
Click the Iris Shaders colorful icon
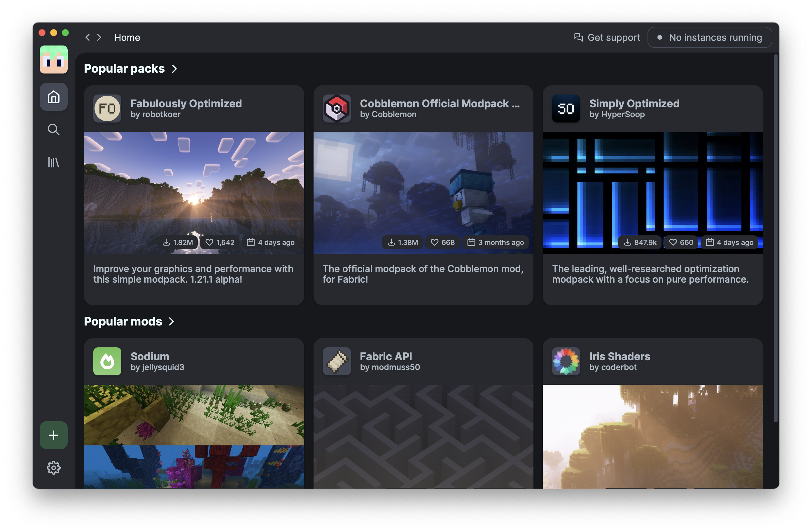566,361
